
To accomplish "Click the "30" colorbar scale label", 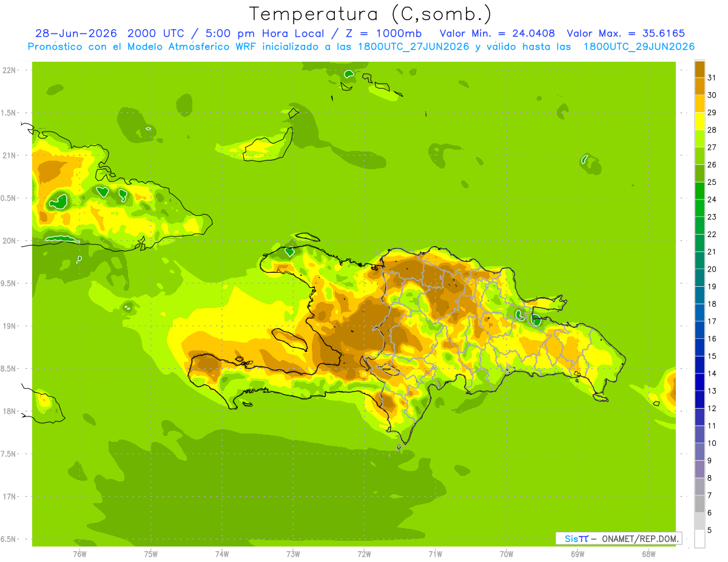I will click(712, 95).
